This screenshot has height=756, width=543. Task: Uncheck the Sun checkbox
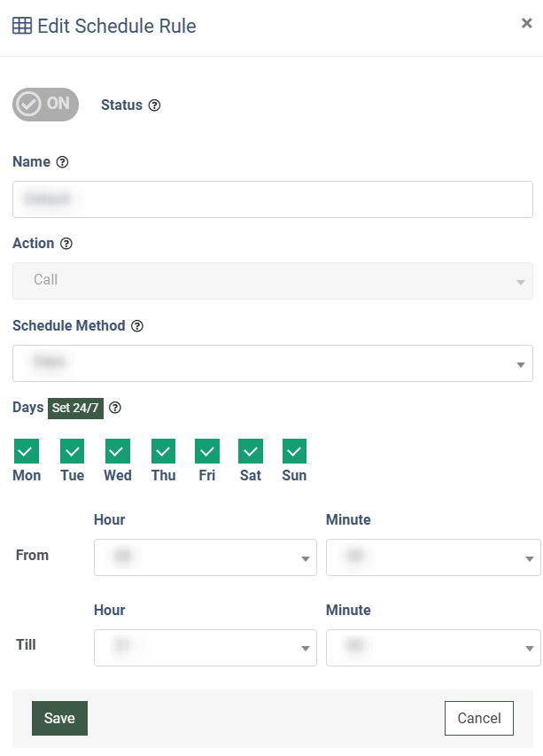(x=294, y=451)
